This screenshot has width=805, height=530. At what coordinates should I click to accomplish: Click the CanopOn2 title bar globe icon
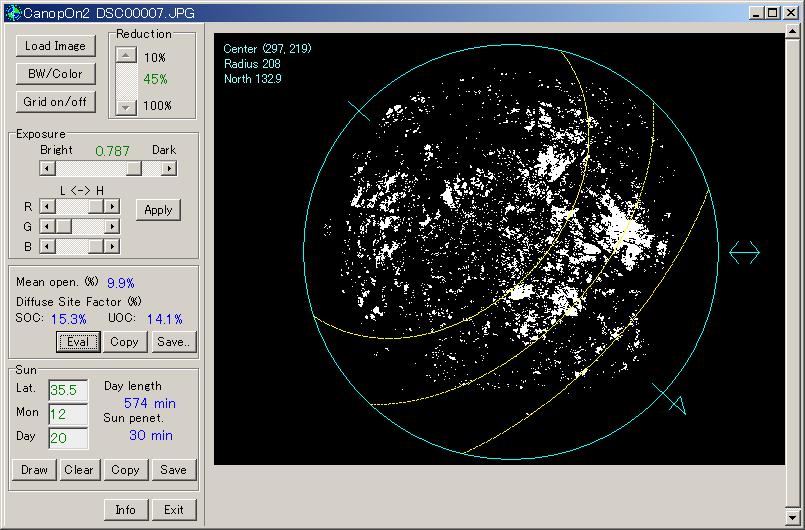tap(13, 13)
